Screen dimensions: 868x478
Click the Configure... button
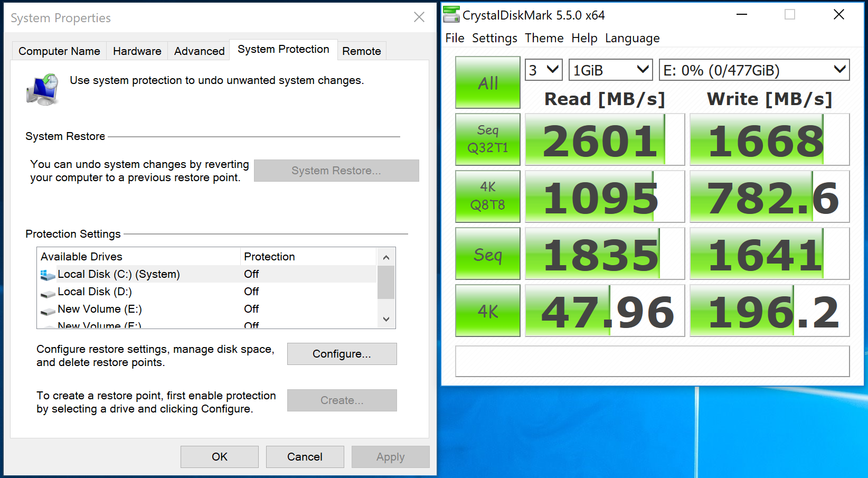342,354
